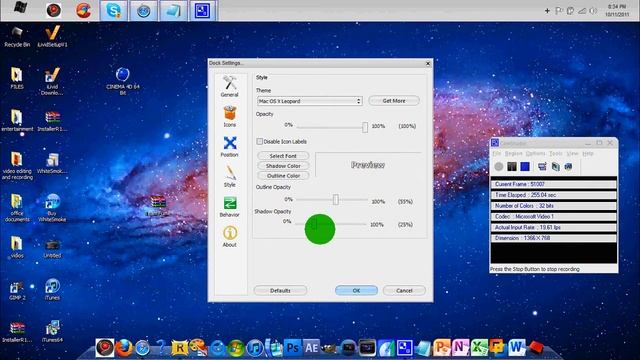Image resolution: width=640 pixels, height=360 pixels.
Task: Open Microsoft Word from the dock
Action: [x=516, y=347]
